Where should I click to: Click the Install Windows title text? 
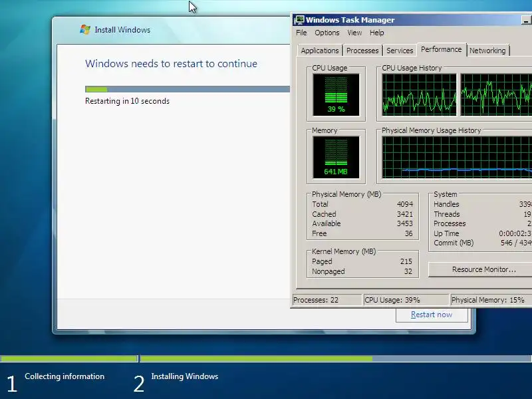pyautogui.click(x=122, y=30)
